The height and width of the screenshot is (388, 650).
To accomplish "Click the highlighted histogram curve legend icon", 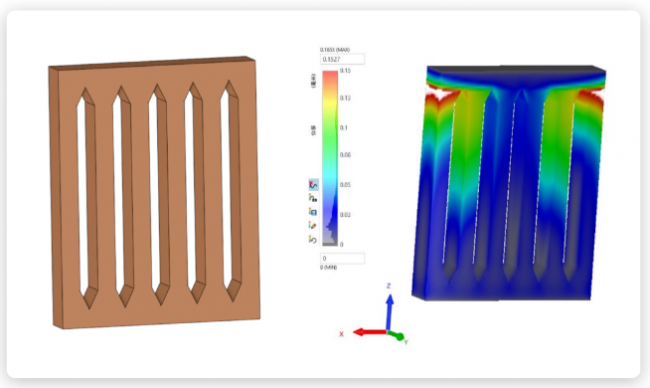I will click(313, 184).
